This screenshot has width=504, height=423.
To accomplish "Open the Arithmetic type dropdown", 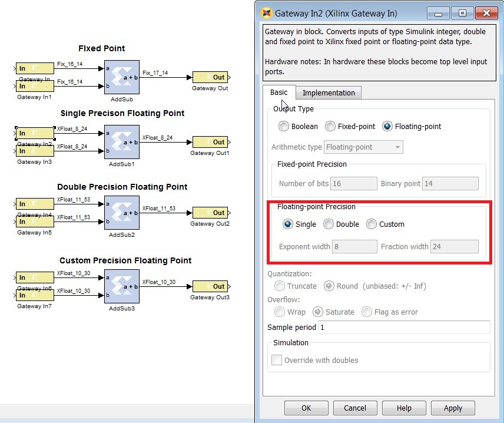I will (x=363, y=147).
